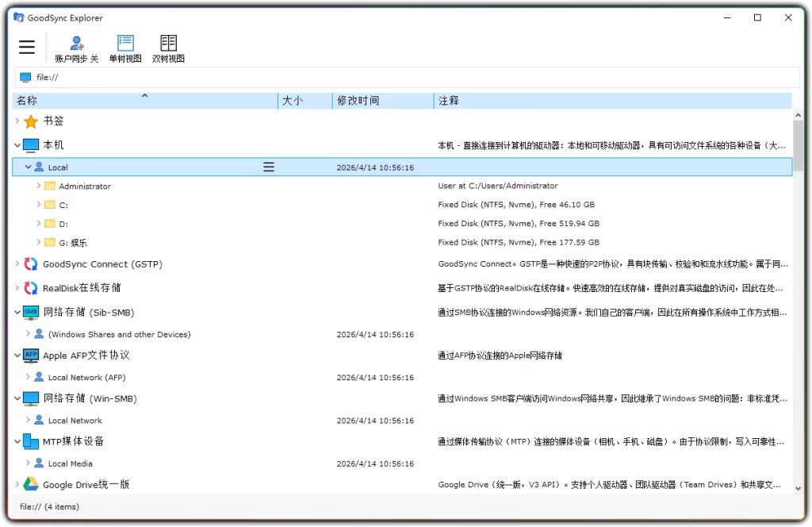Viewport: 812px width, 527px height.
Task: Switch to 单树视图 single tree view
Action: (x=124, y=47)
